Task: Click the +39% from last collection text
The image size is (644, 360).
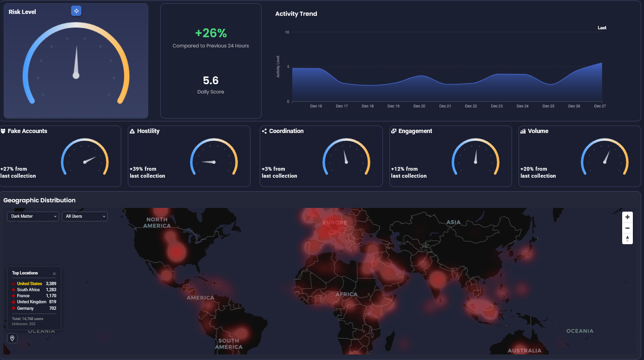Action: click(147, 173)
